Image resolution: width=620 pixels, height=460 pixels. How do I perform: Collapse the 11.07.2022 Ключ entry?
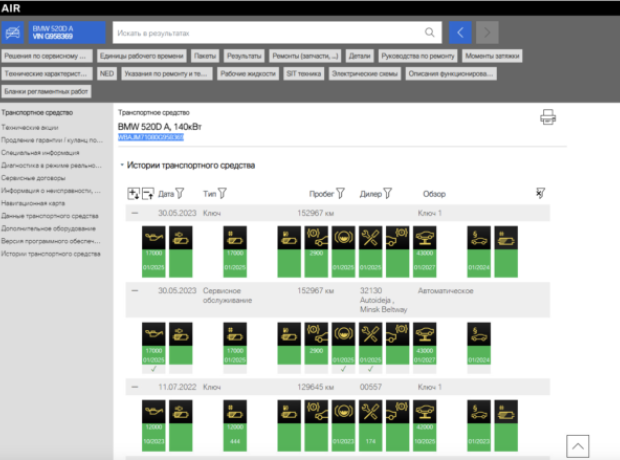coord(135,387)
